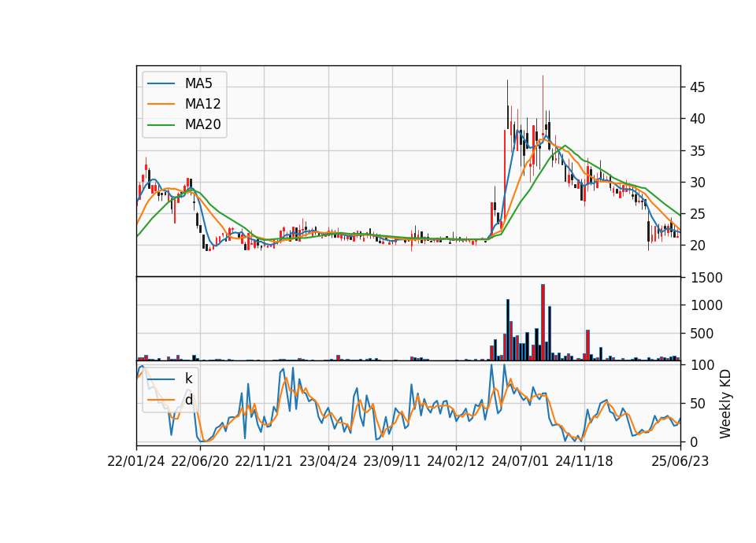The width and height of the screenshot is (756, 543).
Task: Click the KD axis value 0
Action: pyautogui.click(x=694, y=441)
